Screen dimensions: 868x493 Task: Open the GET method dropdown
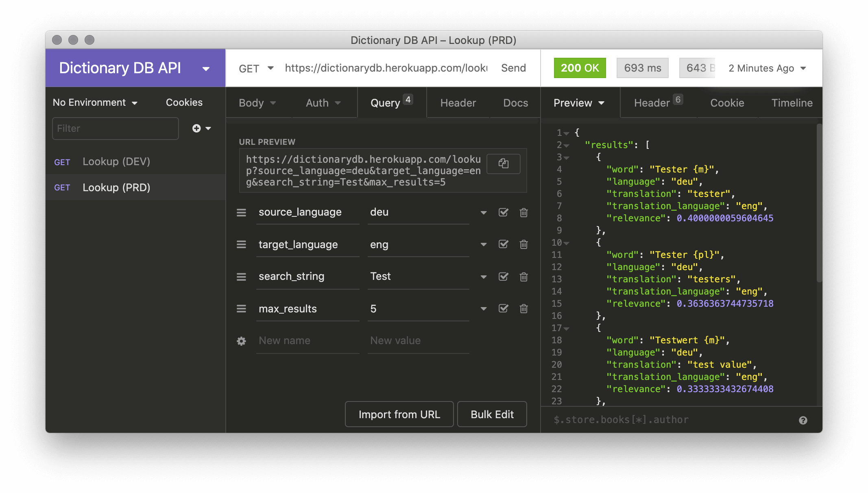point(256,68)
